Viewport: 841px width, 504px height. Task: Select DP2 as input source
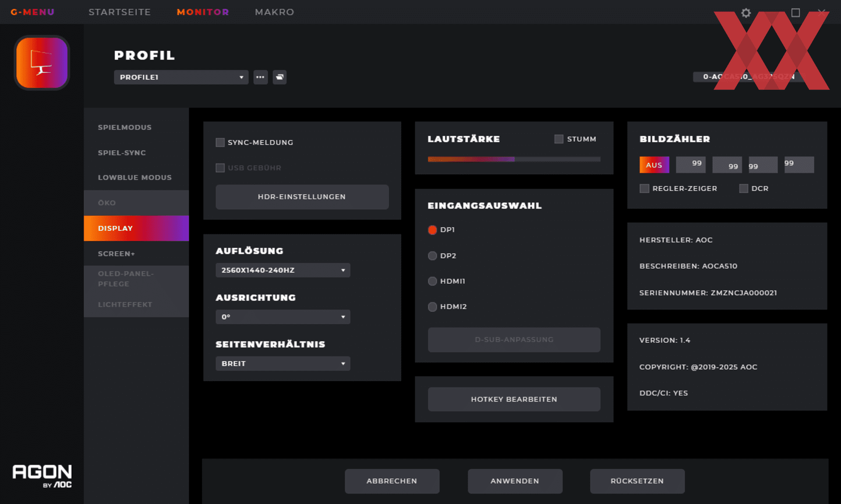[432, 256]
